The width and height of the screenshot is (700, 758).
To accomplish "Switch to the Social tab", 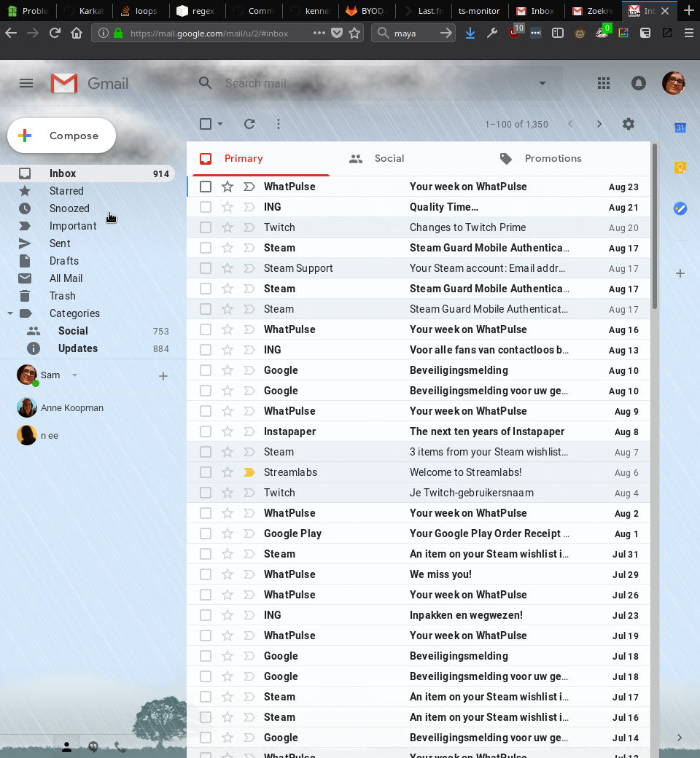I will pos(389,158).
